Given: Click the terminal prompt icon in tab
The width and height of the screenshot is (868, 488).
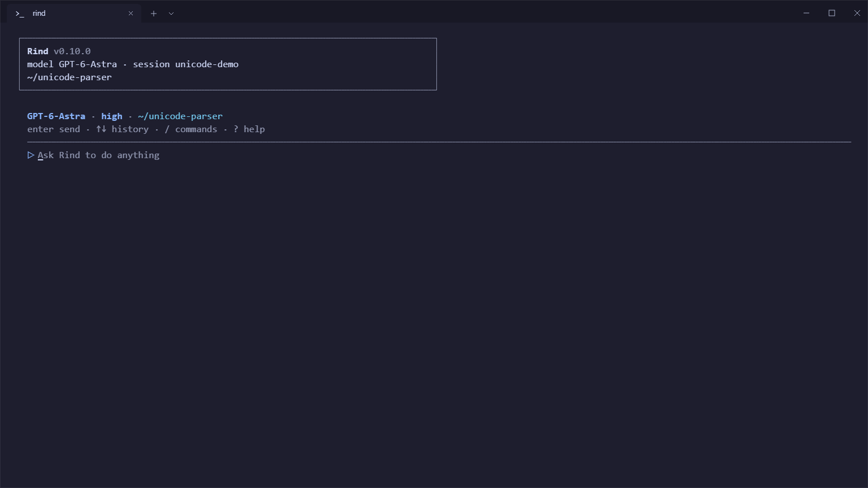Looking at the screenshot, I should click(x=20, y=13).
